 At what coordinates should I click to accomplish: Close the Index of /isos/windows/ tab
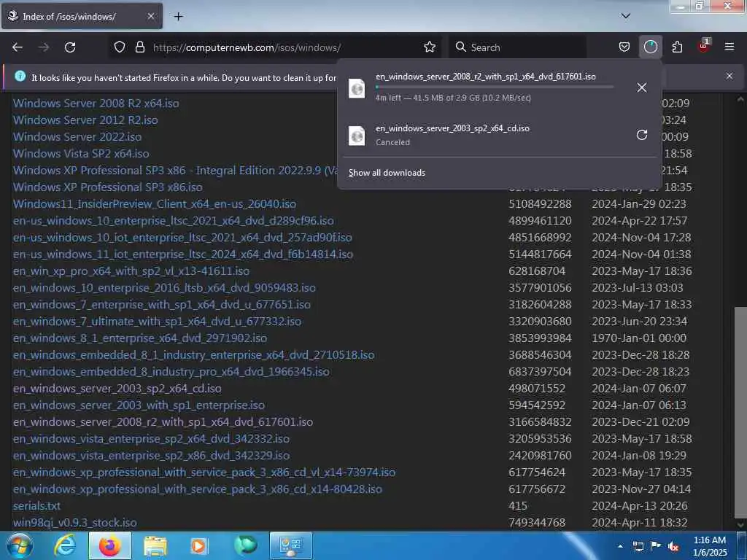[x=150, y=16]
